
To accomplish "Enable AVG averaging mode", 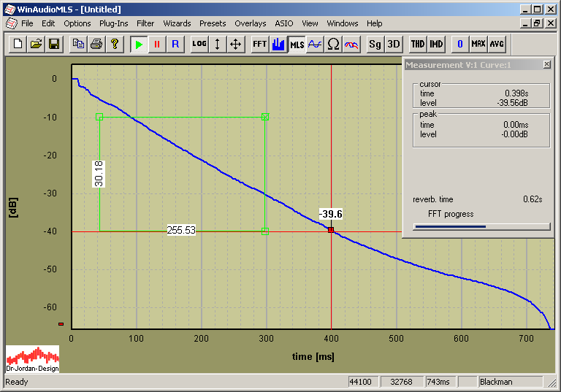I will tap(497, 44).
